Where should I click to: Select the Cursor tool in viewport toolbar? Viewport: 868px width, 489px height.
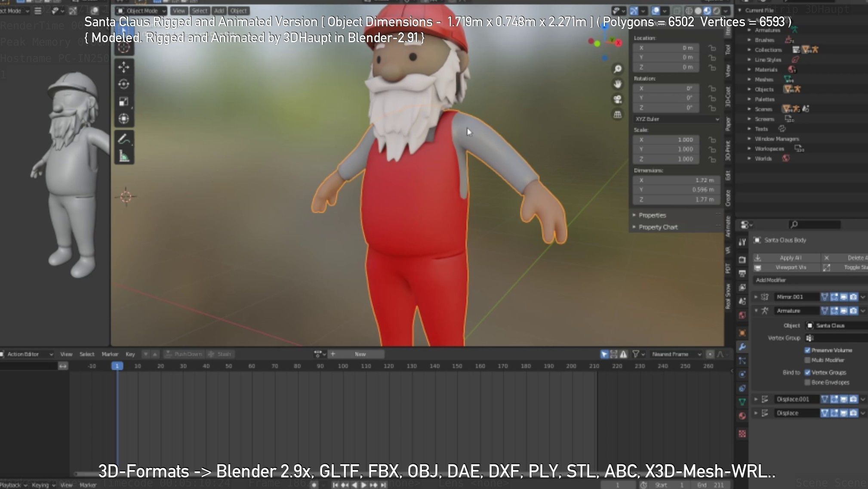[x=124, y=47]
